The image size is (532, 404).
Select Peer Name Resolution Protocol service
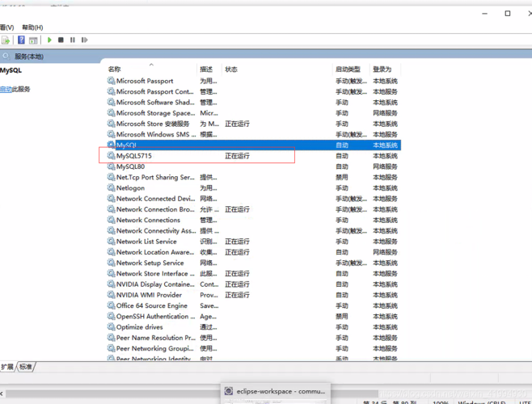pos(156,338)
